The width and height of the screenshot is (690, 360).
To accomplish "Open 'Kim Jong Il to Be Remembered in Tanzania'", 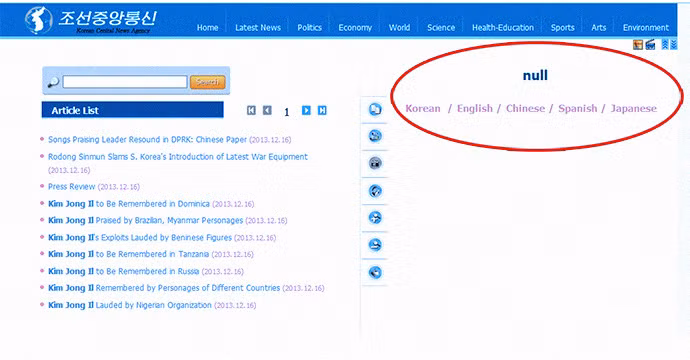I will (x=128, y=254).
